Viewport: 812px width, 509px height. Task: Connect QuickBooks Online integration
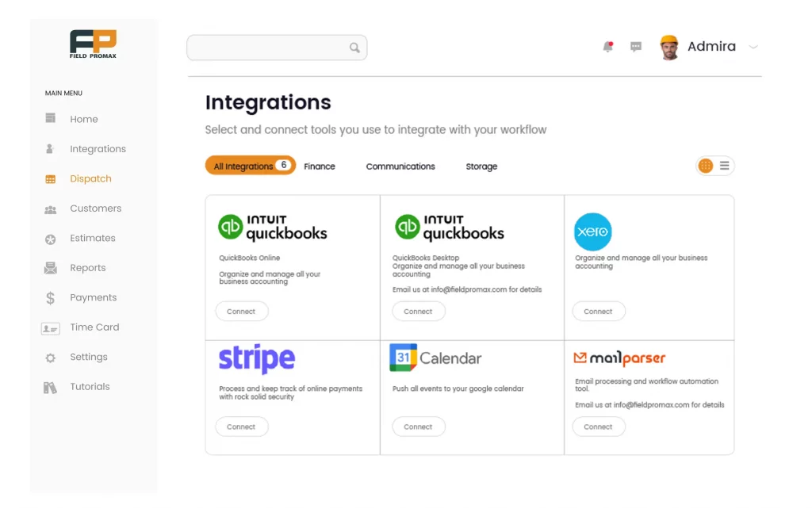(241, 312)
